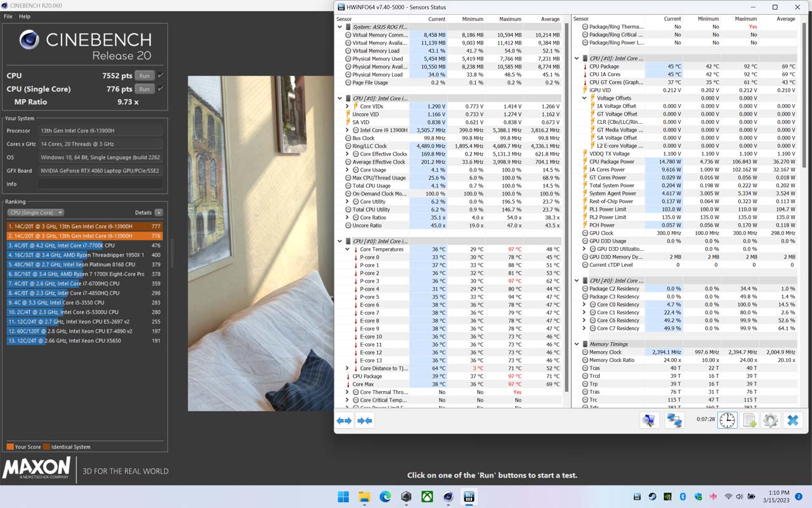Viewport: 812px width, 508px height.
Task: Select the Intel Core i7-7700K ranking row
Action: 84,246
